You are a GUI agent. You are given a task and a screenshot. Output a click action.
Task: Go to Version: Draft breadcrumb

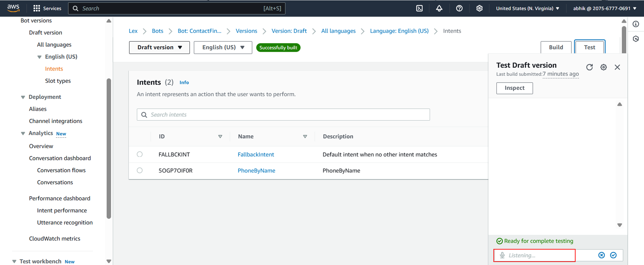(289, 31)
